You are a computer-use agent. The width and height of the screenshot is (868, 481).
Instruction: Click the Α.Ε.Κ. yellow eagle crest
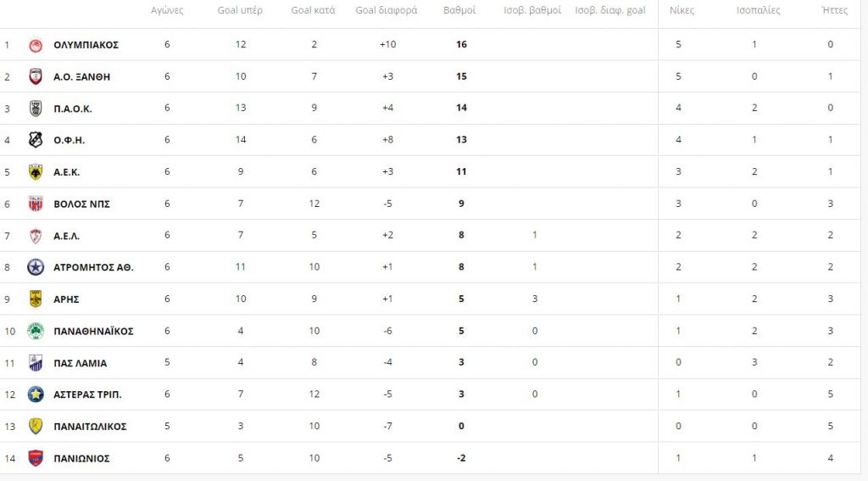(x=36, y=171)
